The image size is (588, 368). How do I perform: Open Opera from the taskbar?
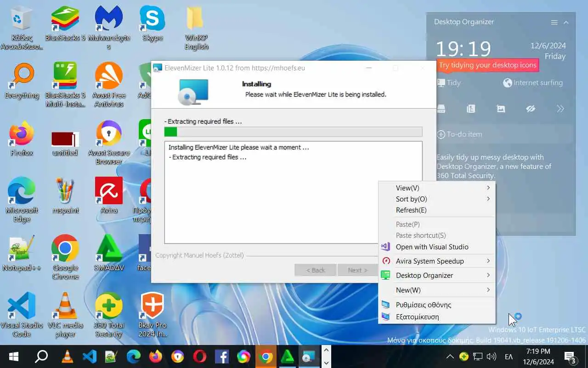coord(200,356)
